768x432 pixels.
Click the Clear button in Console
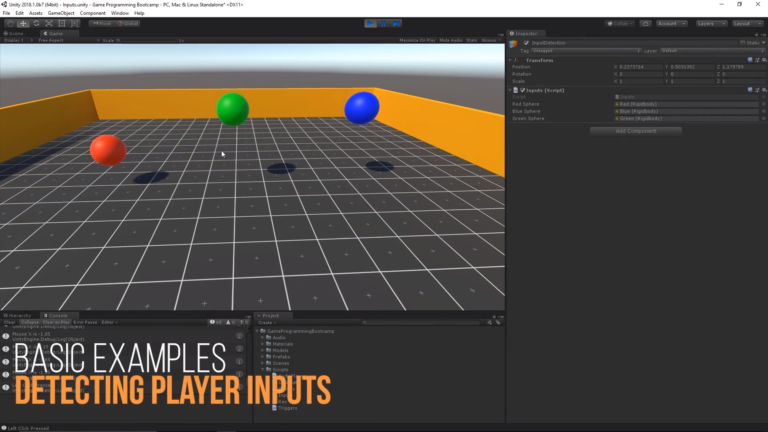9,322
